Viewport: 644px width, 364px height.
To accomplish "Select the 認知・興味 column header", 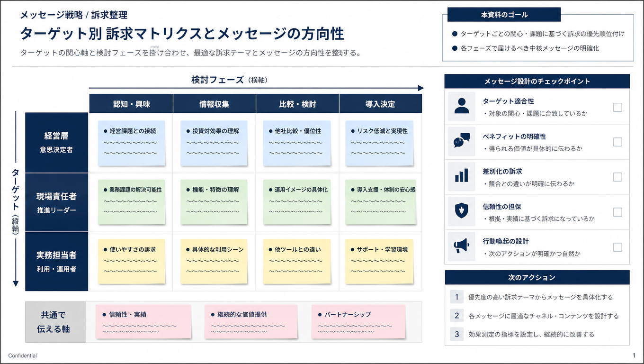I will tap(131, 104).
